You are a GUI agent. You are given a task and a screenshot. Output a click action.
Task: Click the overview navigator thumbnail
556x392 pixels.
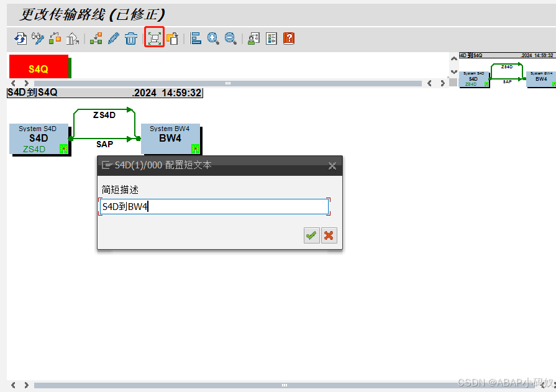507,70
